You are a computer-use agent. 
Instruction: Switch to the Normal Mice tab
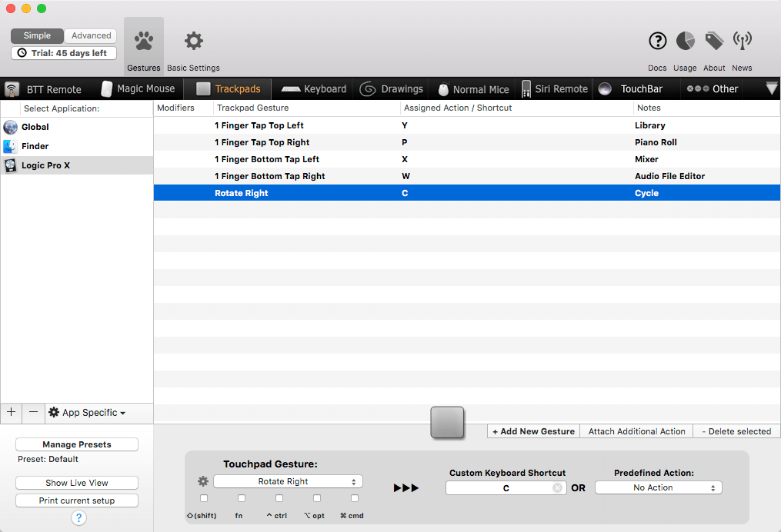pyautogui.click(x=474, y=89)
